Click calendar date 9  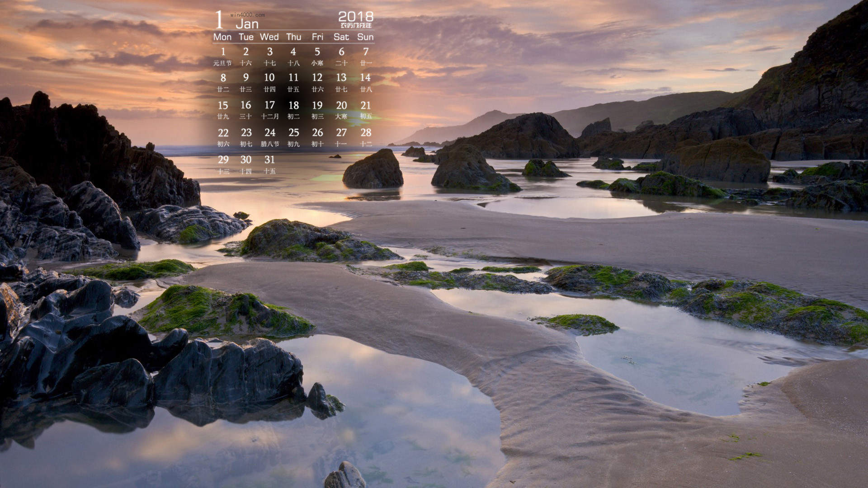(246, 78)
